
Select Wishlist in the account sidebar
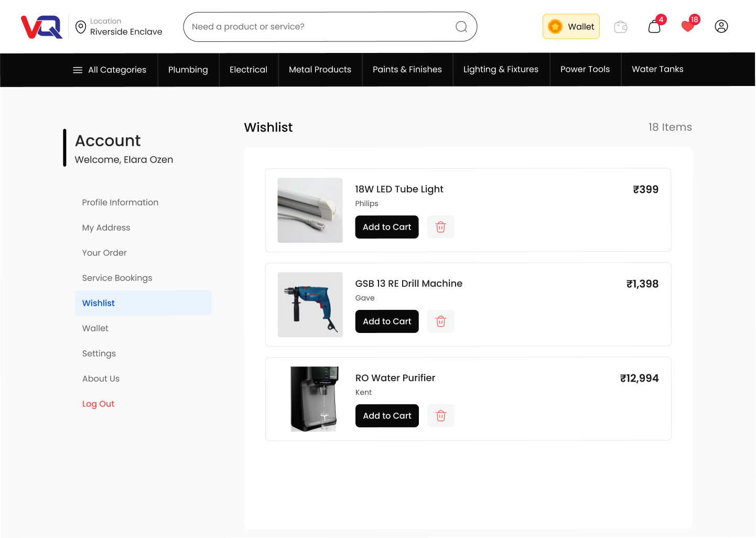tap(143, 303)
